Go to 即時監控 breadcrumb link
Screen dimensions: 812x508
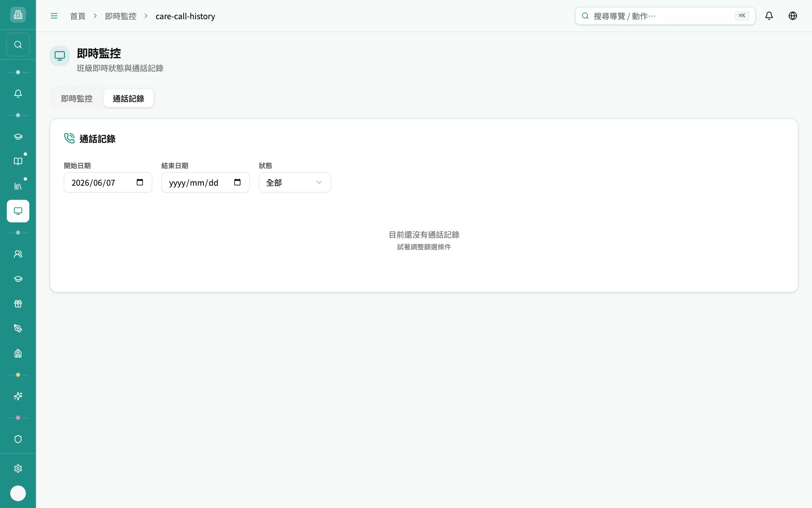pos(121,16)
